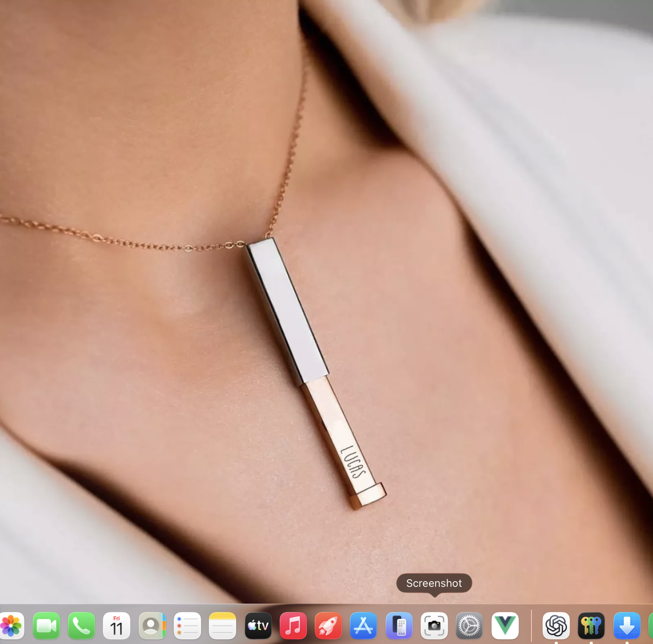The width and height of the screenshot is (653, 644).
Task: Launch the green V (Vue) app icon
Action: [505, 626]
